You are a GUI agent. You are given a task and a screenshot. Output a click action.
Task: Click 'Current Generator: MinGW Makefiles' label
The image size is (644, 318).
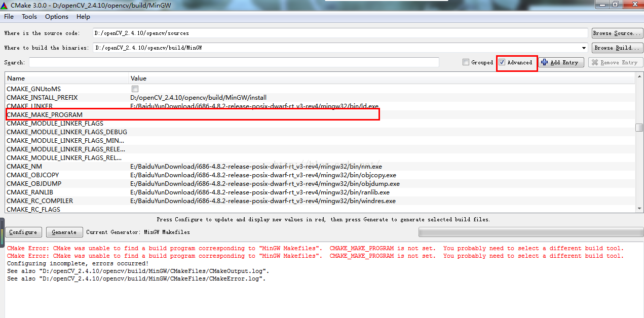coord(138,232)
